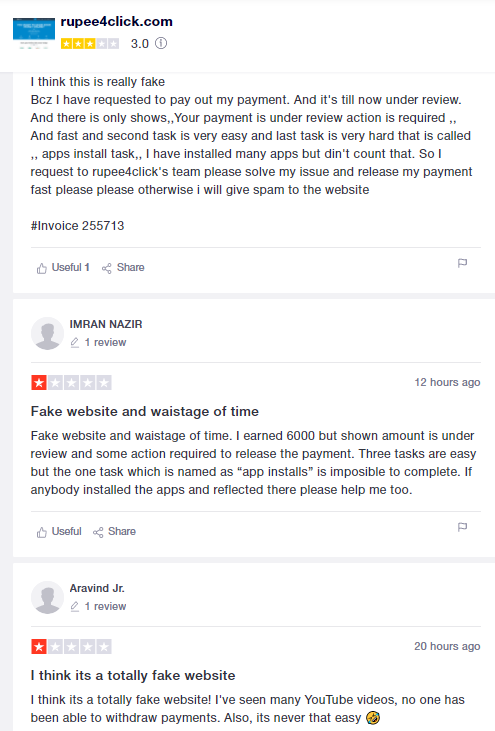The height and width of the screenshot is (731, 495).
Task: Share the Invoice 255713 review
Action: pos(123,268)
